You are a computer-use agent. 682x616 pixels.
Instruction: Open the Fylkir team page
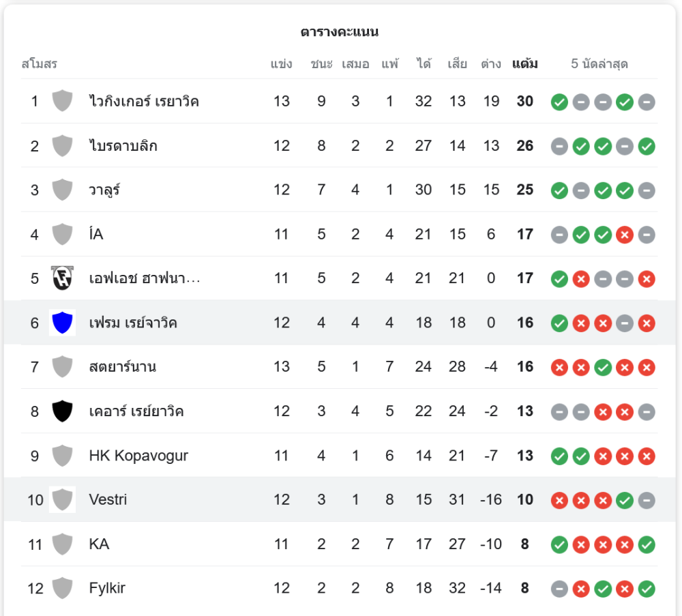tap(107, 588)
